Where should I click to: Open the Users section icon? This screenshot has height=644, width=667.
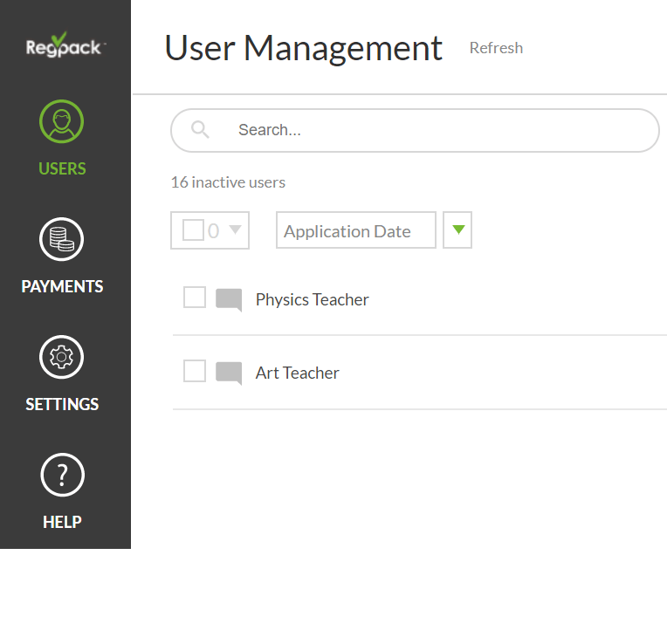(x=62, y=122)
